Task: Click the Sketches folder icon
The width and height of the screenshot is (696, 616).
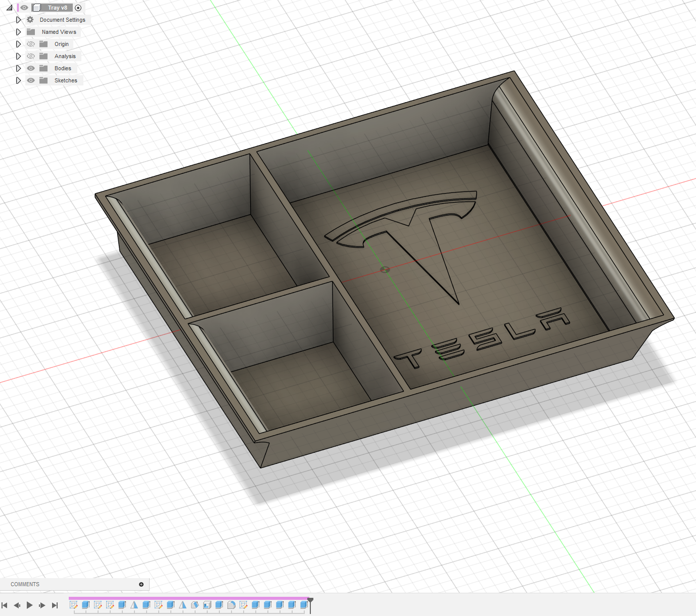Action: 43,80
